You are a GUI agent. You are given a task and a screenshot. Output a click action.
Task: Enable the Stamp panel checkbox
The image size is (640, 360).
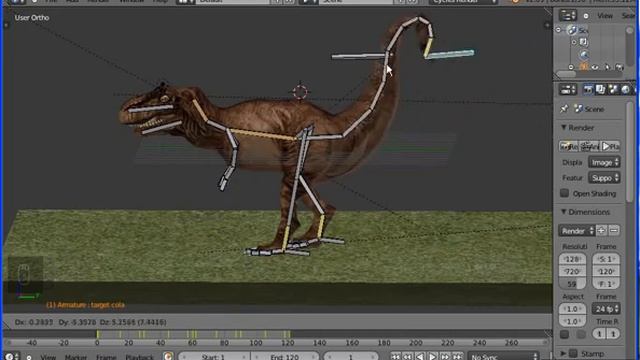point(573,353)
